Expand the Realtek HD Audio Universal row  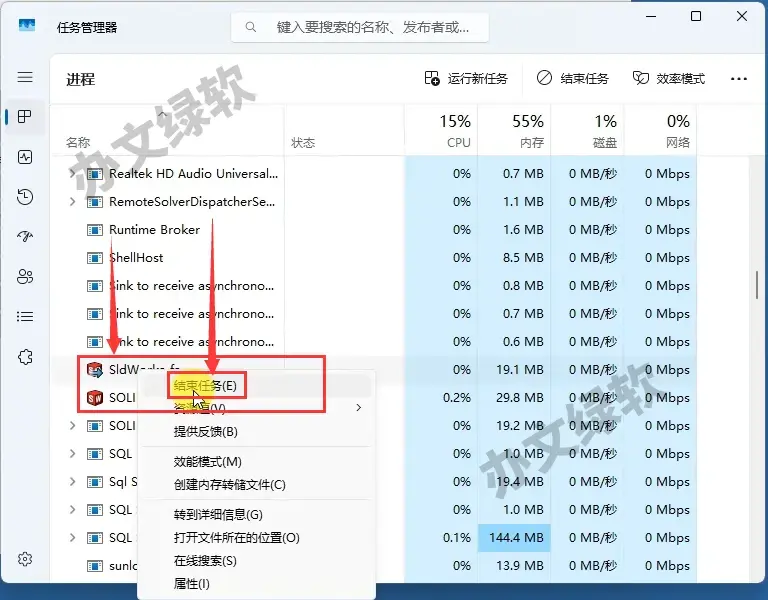coord(72,173)
